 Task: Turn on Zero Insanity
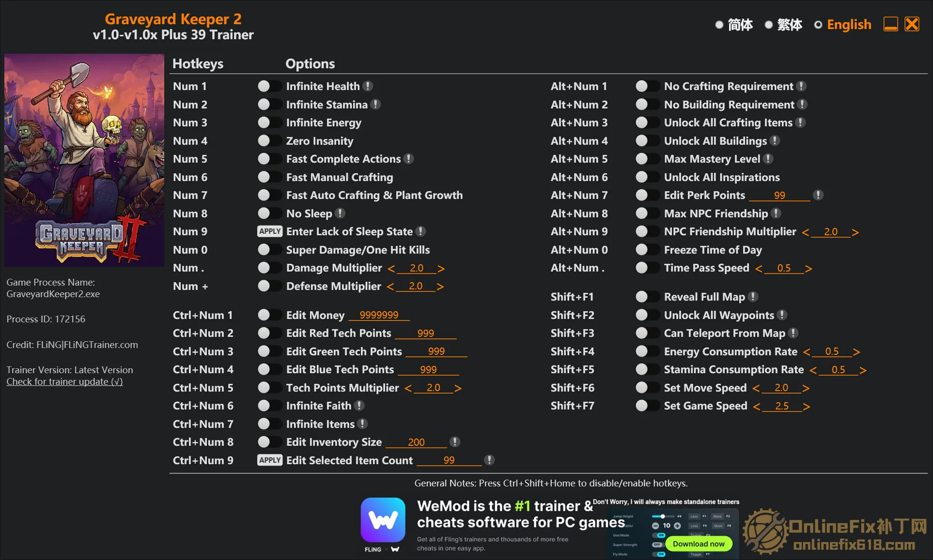point(269,141)
